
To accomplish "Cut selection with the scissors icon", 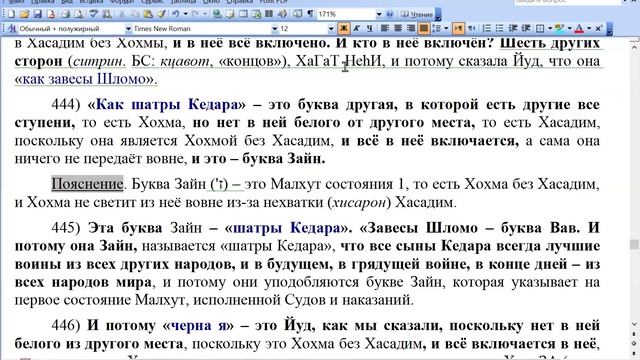I will click(122, 14).
